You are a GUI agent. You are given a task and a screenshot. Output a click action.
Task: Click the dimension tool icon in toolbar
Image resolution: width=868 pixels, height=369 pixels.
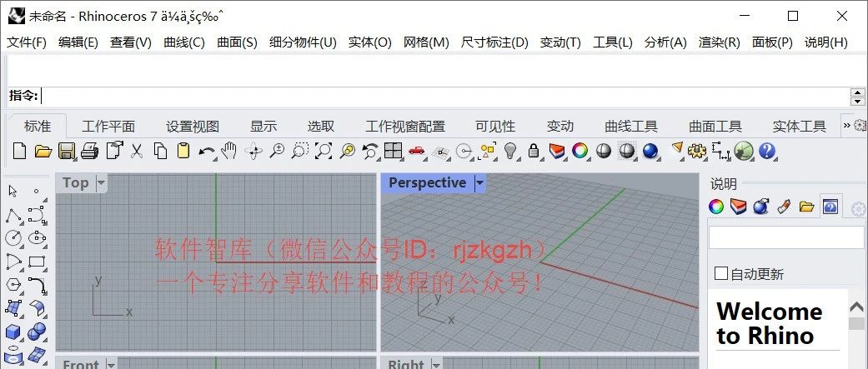point(720,151)
